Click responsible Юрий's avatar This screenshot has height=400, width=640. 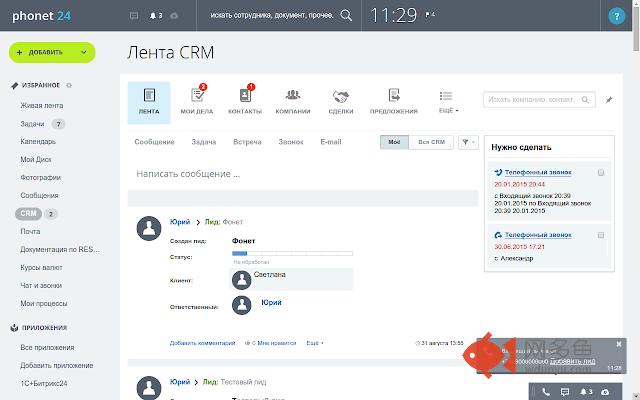pyautogui.click(x=242, y=305)
